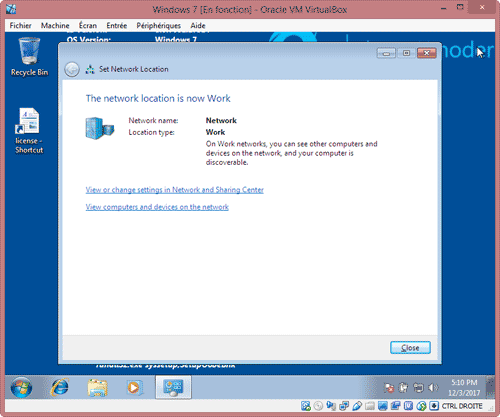Viewport: 500px width, 417px height.
Task: Click VirtualBox optical disc indicator
Action: 318,406
